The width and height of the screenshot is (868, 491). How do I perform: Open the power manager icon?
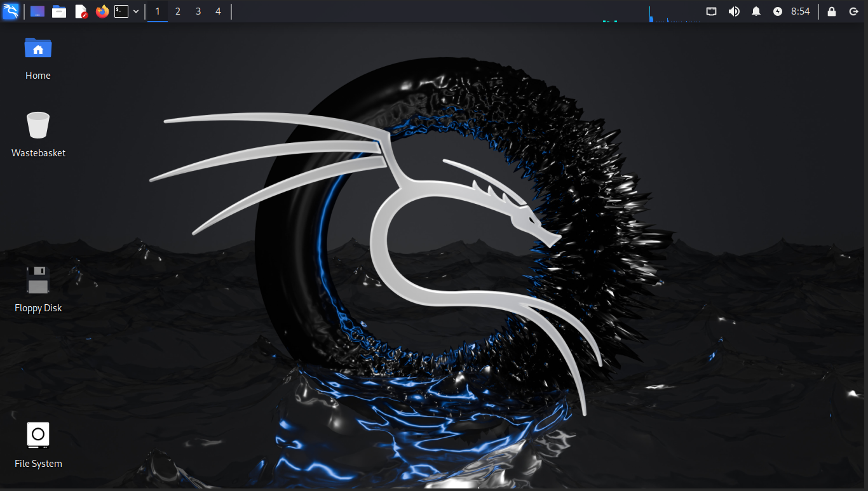click(778, 11)
